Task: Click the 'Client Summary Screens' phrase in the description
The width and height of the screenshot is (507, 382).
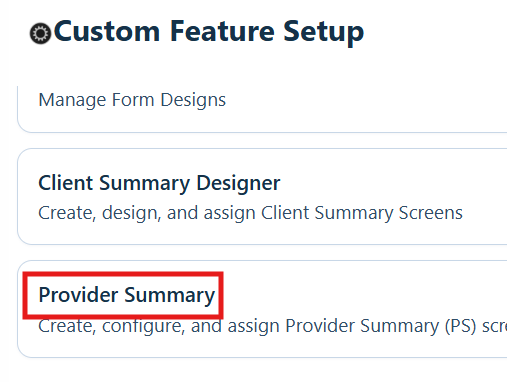Action: (362, 213)
